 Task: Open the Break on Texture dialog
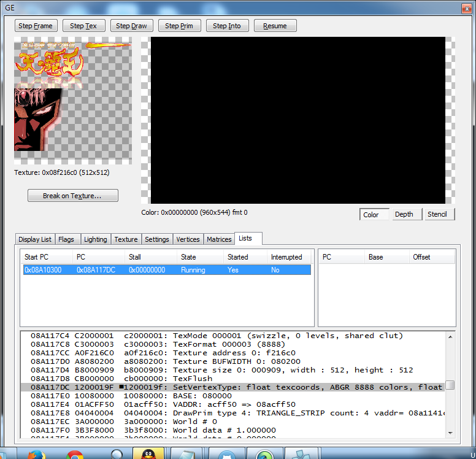72,196
